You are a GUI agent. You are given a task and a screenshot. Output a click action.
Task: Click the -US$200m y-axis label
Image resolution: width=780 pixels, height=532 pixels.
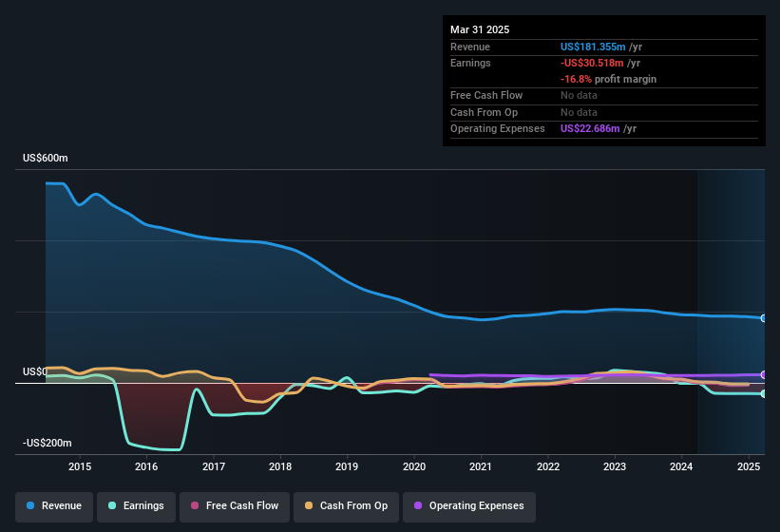[48, 443]
